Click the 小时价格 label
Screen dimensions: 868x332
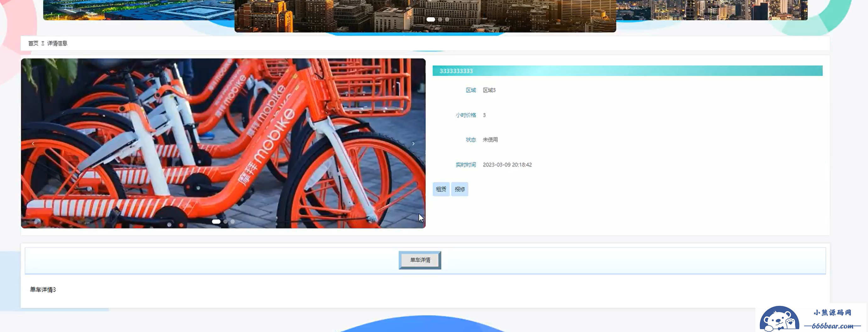click(x=466, y=115)
